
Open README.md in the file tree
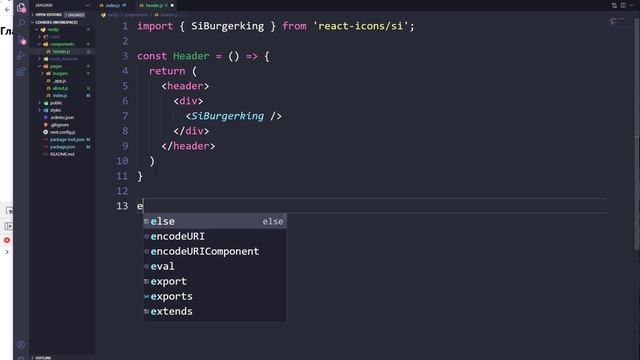(62, 154)
